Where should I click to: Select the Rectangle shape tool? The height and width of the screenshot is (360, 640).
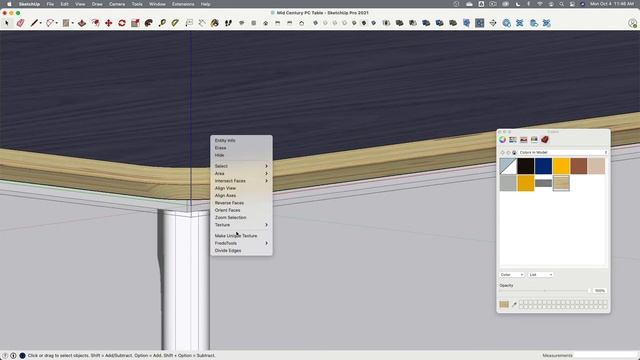(x=66, y=23)
